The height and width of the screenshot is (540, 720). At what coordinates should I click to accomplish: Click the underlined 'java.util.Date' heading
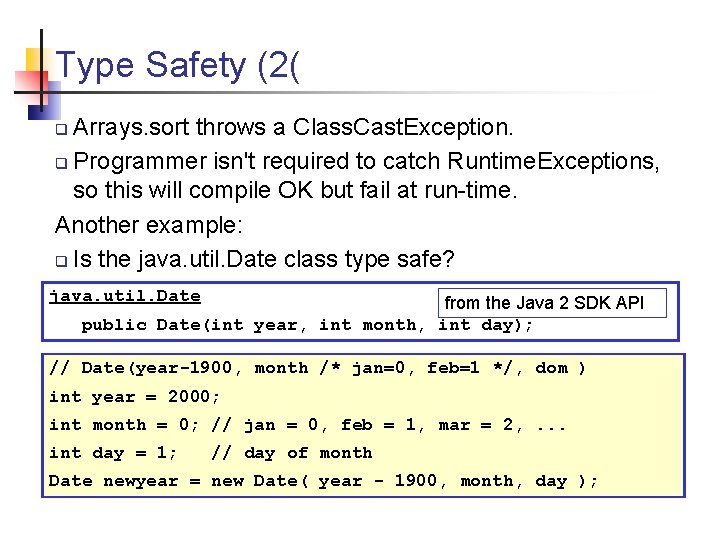(x=125, y=296)
